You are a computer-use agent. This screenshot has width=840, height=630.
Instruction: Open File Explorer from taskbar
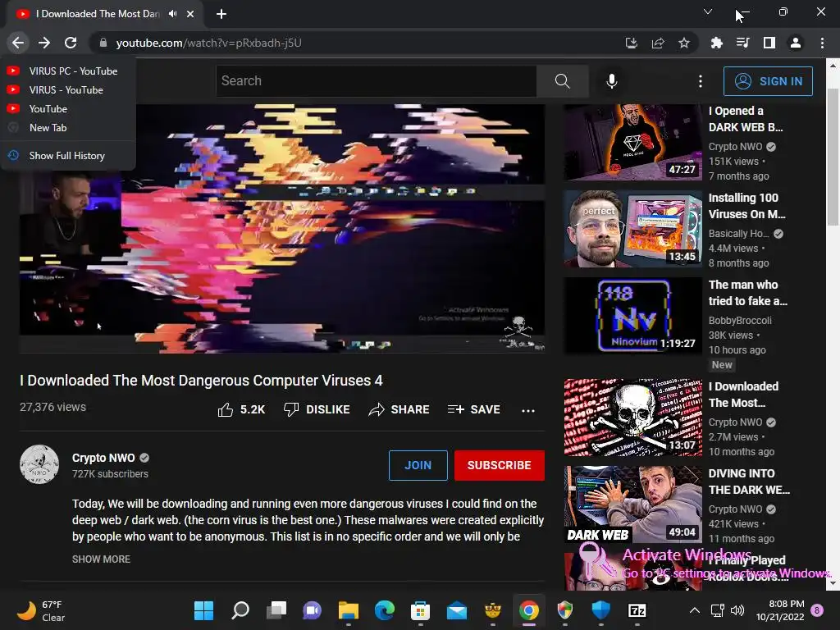(x=348, y=610)
